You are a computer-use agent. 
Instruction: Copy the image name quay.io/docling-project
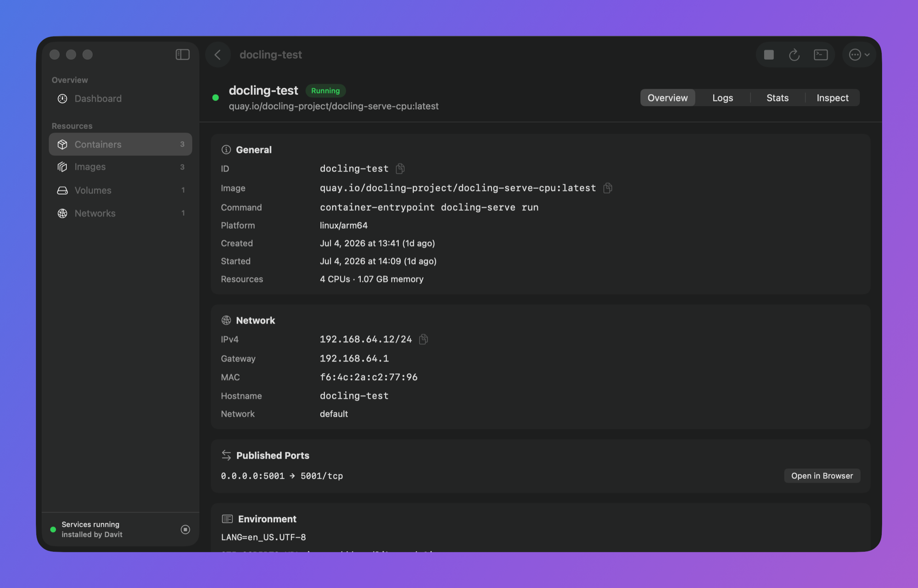[608, 188]
